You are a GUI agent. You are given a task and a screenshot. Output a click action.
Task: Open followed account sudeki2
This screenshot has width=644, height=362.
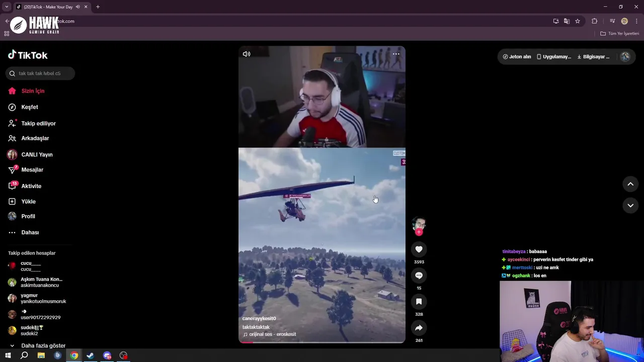point(32,330)
